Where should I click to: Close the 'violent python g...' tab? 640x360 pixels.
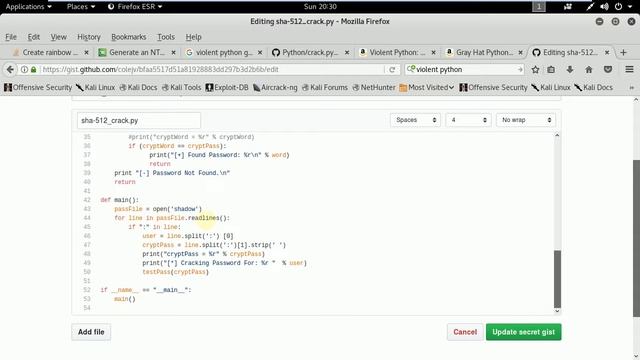tap(260, 52)
